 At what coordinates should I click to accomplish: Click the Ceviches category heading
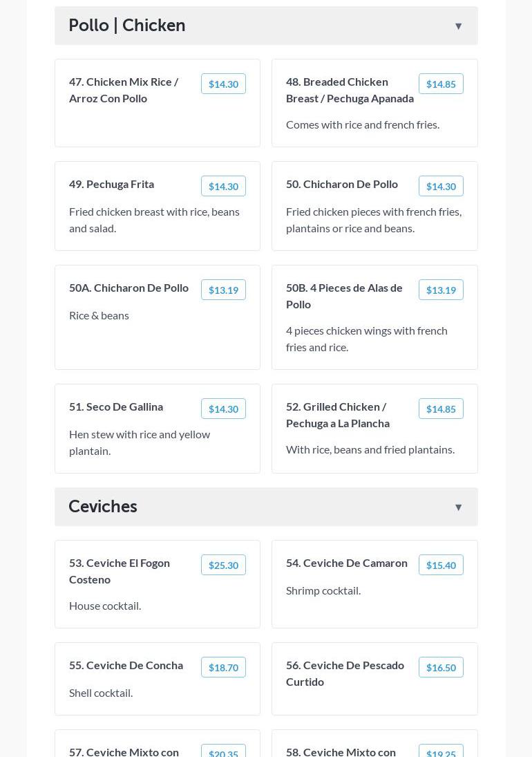coord(103,507)
